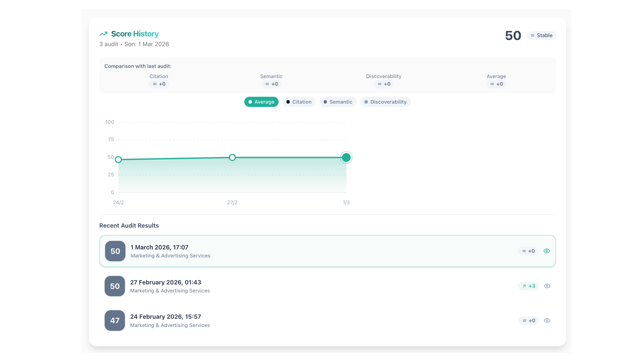The width and height of the screenshot is (644, 362).
Task: Click the +0 badge on the 1 March audit
Action: coord(528,251)
